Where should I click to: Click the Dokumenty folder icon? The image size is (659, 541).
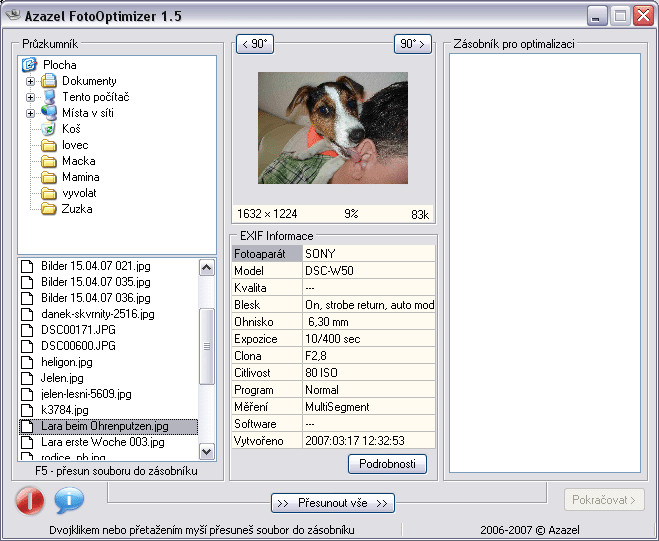point(49,81)
